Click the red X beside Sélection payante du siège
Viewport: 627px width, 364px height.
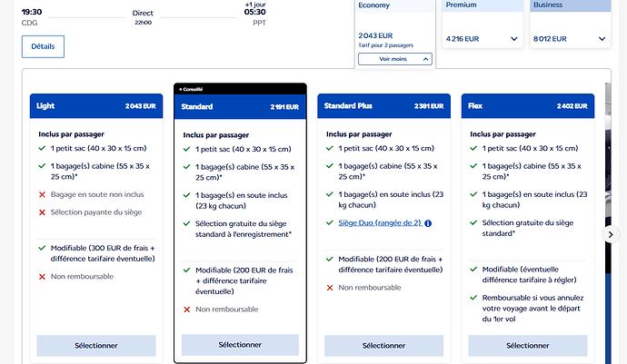coord(42,212)
